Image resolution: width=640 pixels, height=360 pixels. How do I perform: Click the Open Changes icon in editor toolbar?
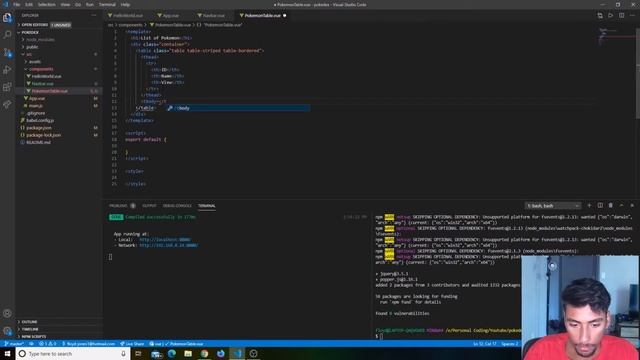coord(600,16)
